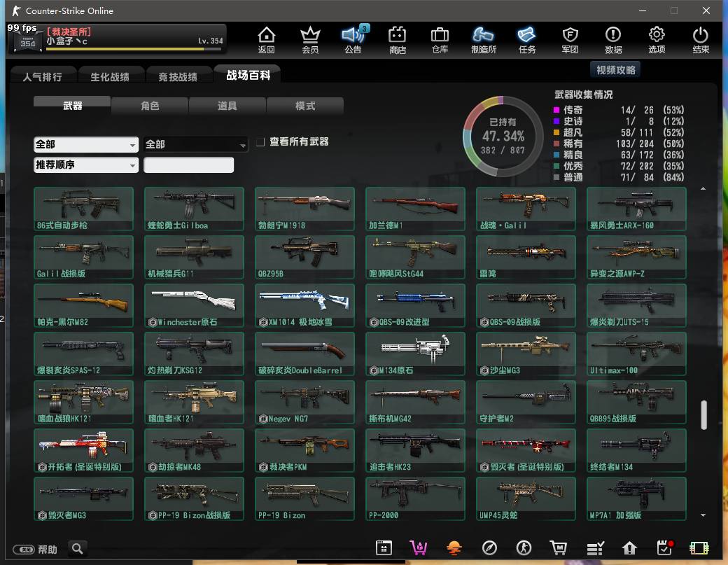Screen dimensions: 728x565
Task: Click the 帮助 help pill icon
Action: [x=24, y=550]
